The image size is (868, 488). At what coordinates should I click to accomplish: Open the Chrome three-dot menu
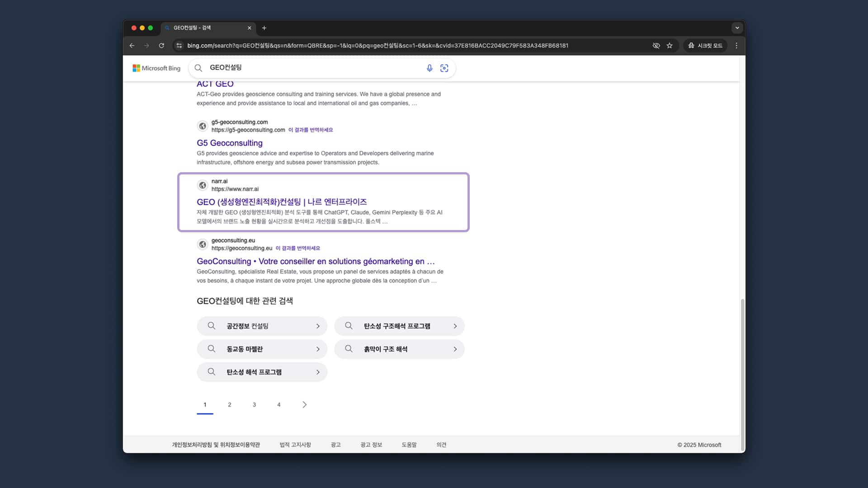click(x=736, y=46)
